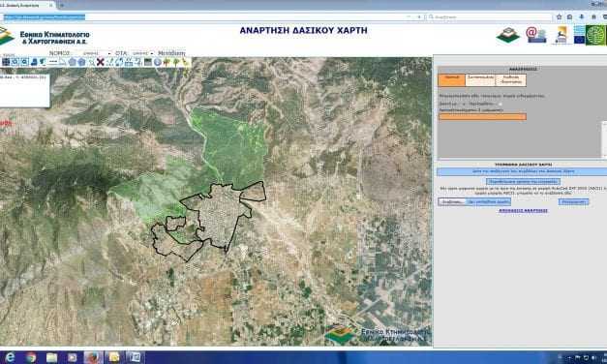Click the full-extent grid icon in map toolbar
This screenshot has width=607, height=364.
[x=6, y=62]
